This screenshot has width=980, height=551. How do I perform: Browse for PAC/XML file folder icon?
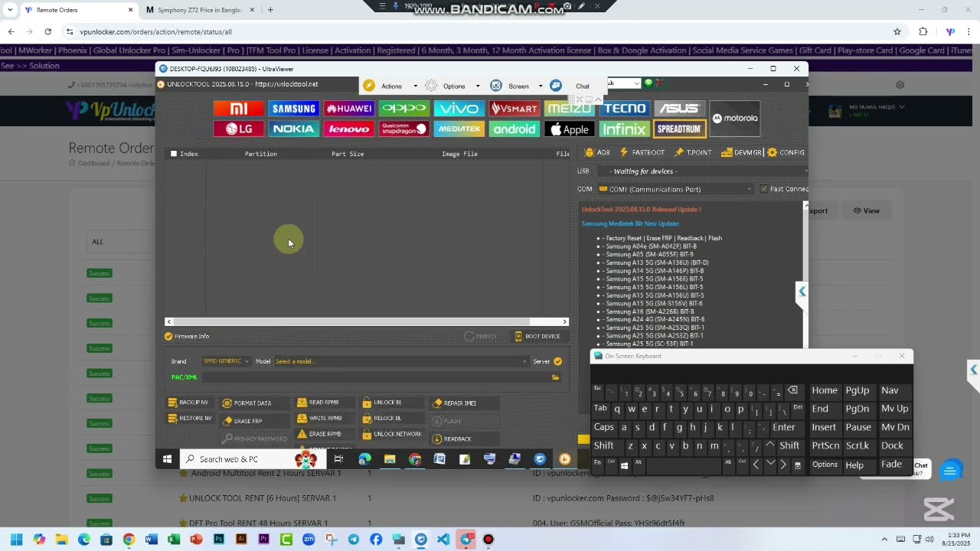tap(556, 377)
